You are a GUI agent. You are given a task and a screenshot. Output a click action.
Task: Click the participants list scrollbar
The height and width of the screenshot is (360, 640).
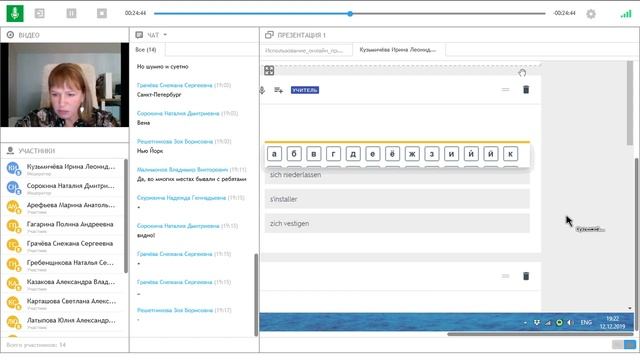(126, 216)
